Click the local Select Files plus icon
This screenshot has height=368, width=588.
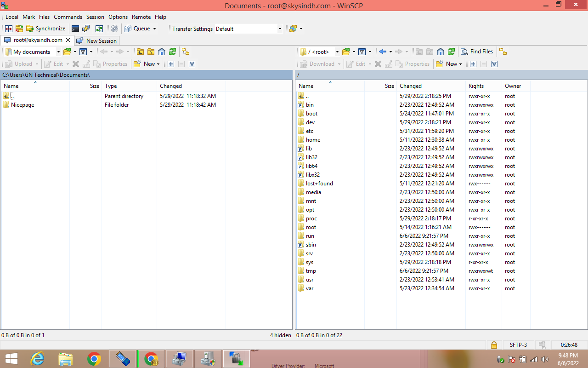point(171,64)
